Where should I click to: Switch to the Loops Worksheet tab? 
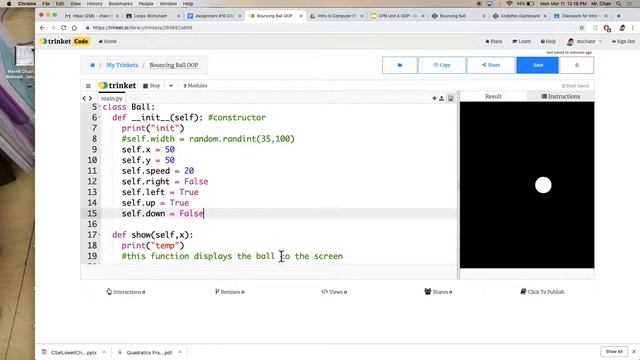pyautogui.click(x=152, y=16)
